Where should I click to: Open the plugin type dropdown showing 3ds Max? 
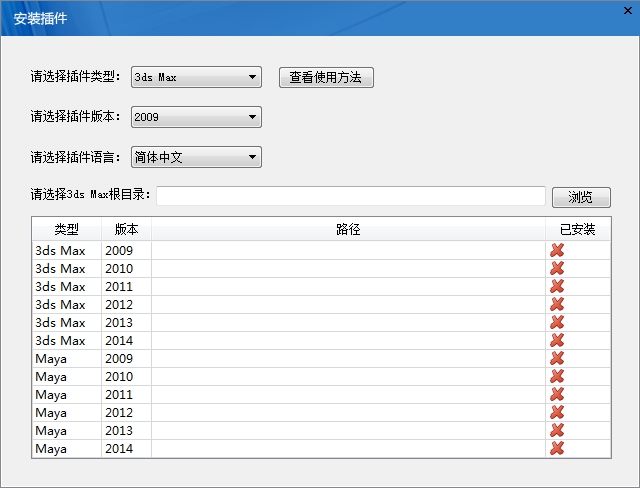(196, 77)
